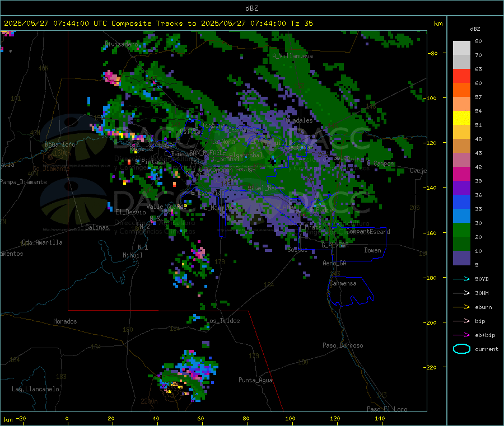Click the Punta_Agua map label
504x426 pixels.
pyautogui.click(x=255, y=381)
